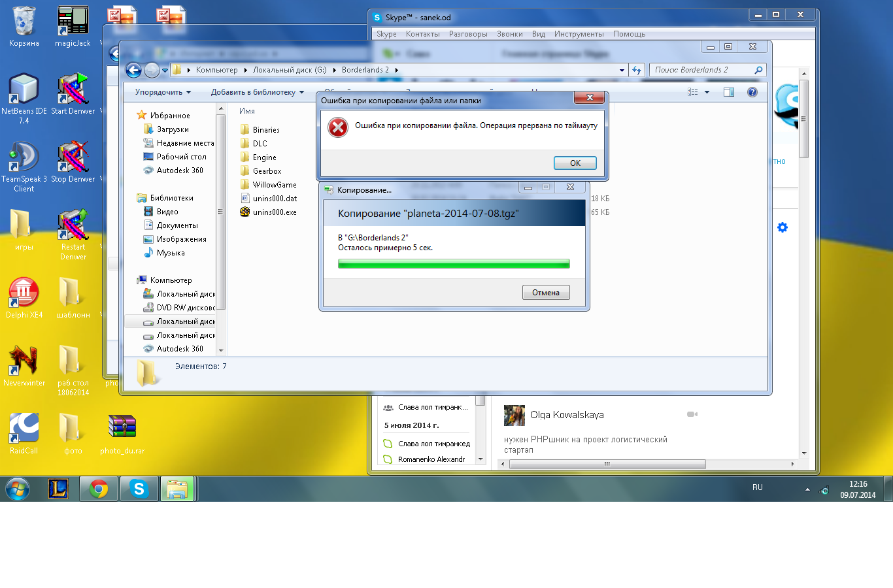Click the video camera icon beside Olga Kowalskaya
The height and width of the screenshot is (588, 893).
click(692, 414)
